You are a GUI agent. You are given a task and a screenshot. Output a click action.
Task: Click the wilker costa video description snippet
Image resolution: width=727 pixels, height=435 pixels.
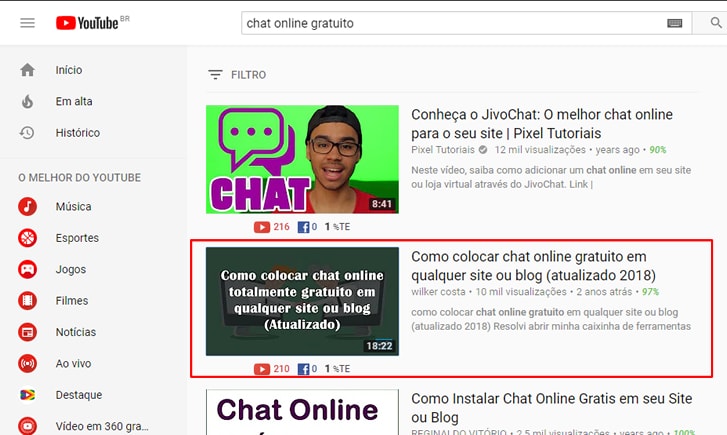(551, 319)
